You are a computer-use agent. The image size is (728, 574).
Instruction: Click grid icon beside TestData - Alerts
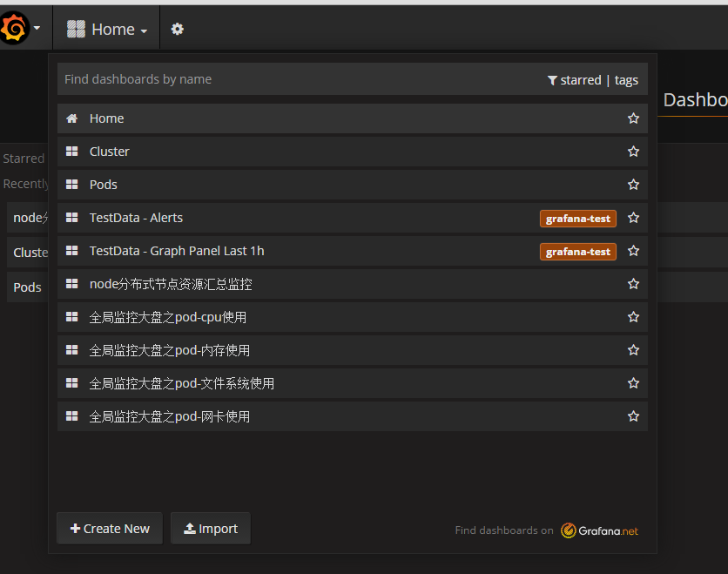click(72, 218)
